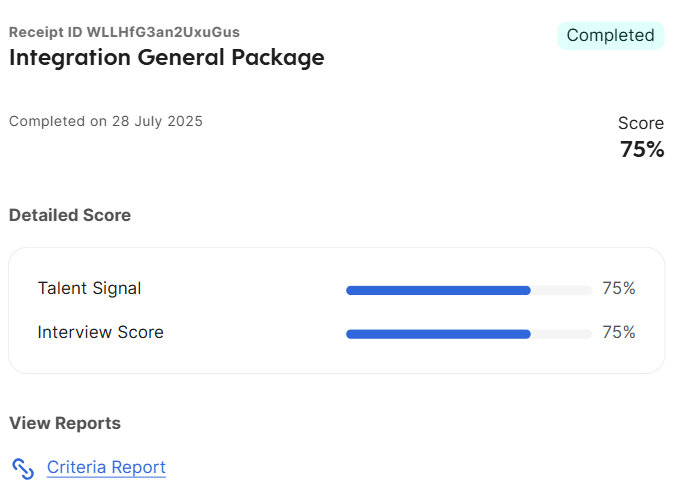Image resolution: width=673 pixels, height=491 pixels.
Task: Click the unfilled end of Interview Score bar
Action: [561, 334]
